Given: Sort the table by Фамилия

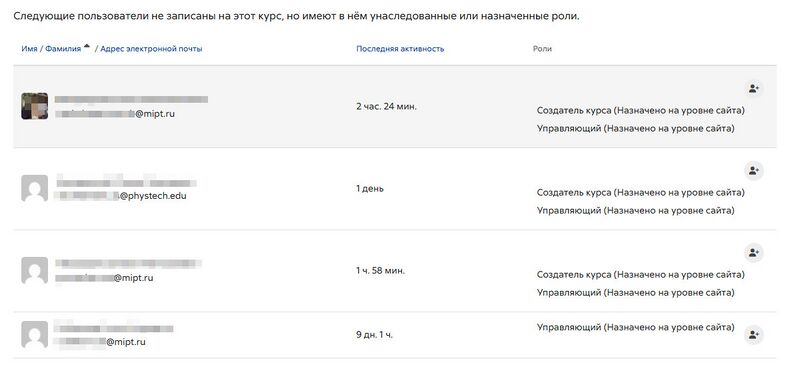Looking at the screenshot, I should click(x=63, y=49).
